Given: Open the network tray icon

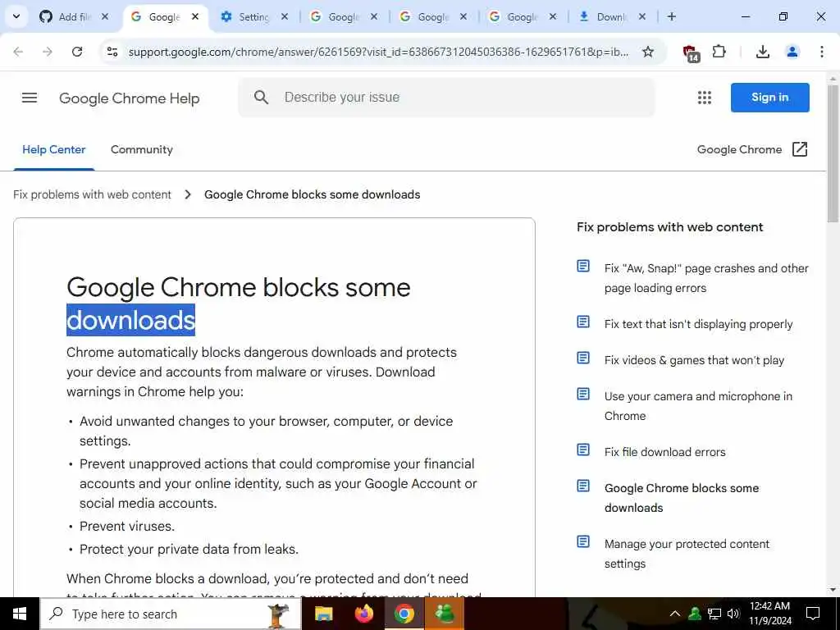Looking at the screenshot, I should point(714,614).
